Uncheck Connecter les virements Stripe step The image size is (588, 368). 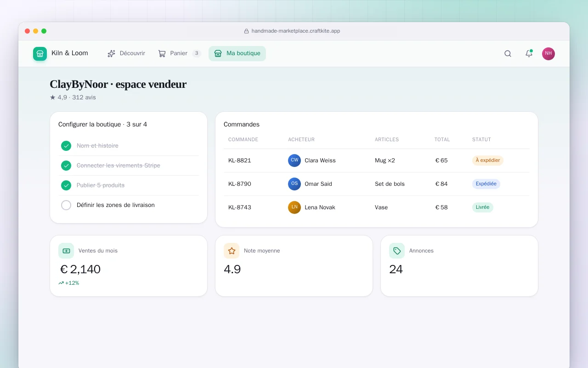click(x=66, y=166)
